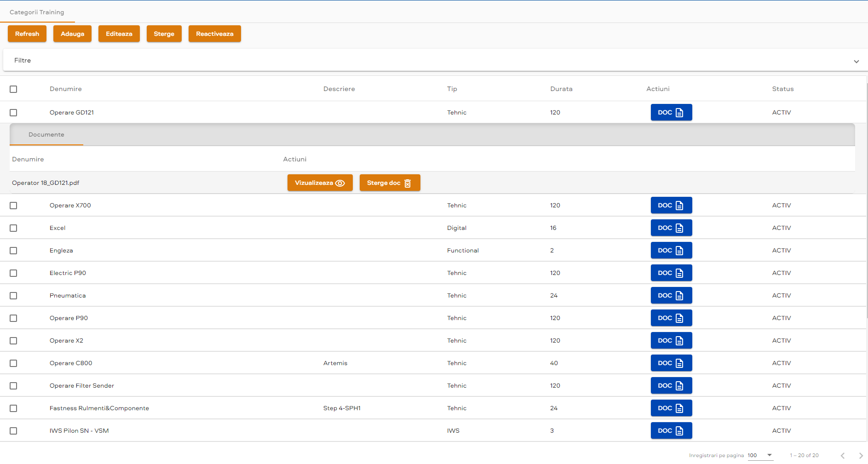The height and width of the screenshot is (464, 868).
Task: Select the Electric P90 row checkbox
Action: (13, 273)
